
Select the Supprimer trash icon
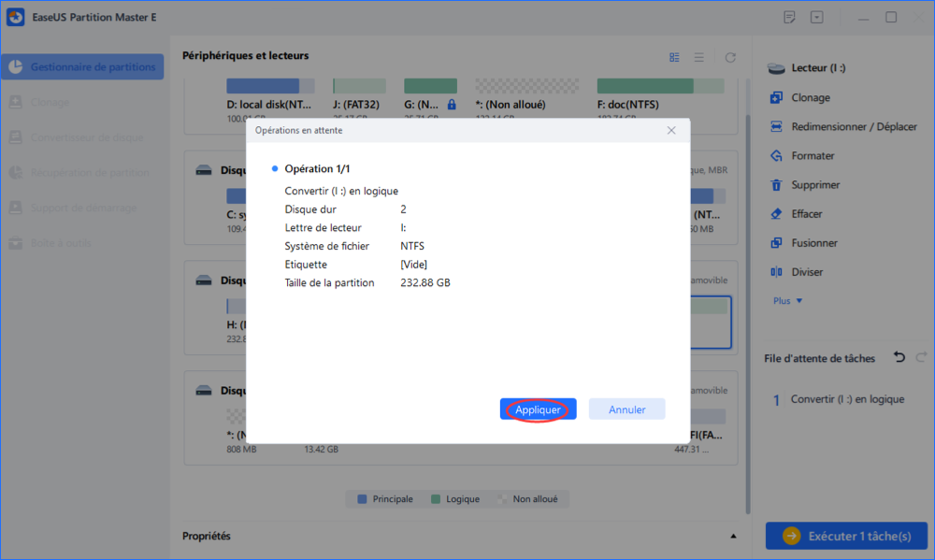click(x=775, y=185)
